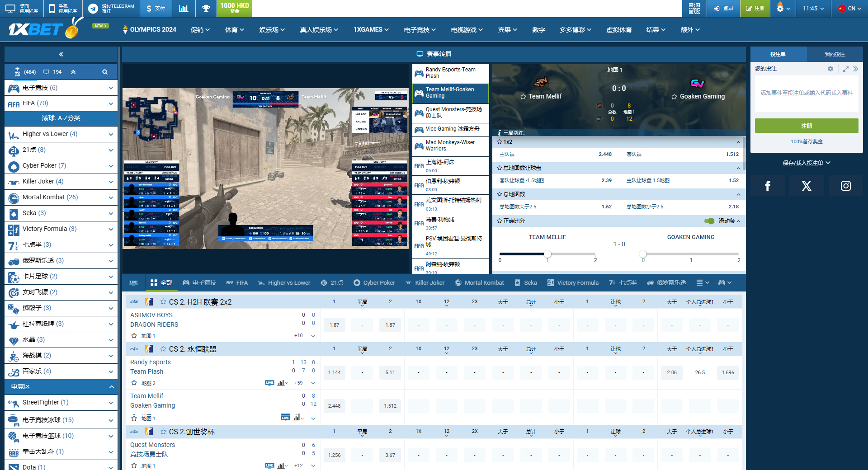Favorite Quest Monsters match star
The width and height of the screenshot is (868, 470).
(x=134, y=465)
